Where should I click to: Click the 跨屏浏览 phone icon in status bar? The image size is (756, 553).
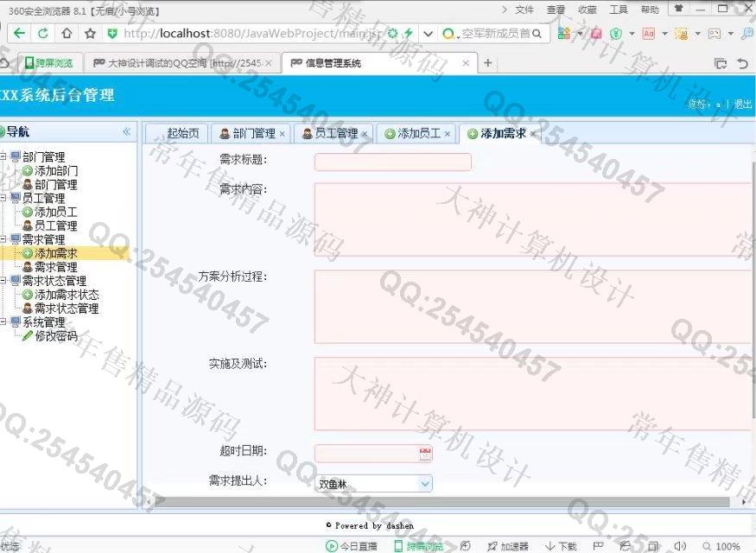(398, 546)
